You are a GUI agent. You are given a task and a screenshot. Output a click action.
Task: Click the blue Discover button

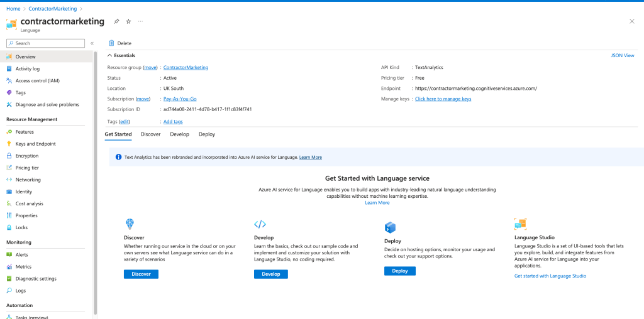[141, 274]
